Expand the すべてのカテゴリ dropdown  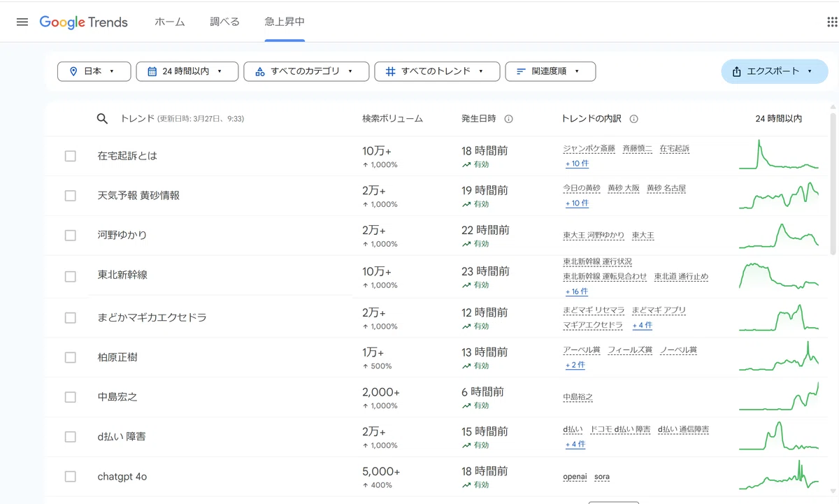[306, 71]
